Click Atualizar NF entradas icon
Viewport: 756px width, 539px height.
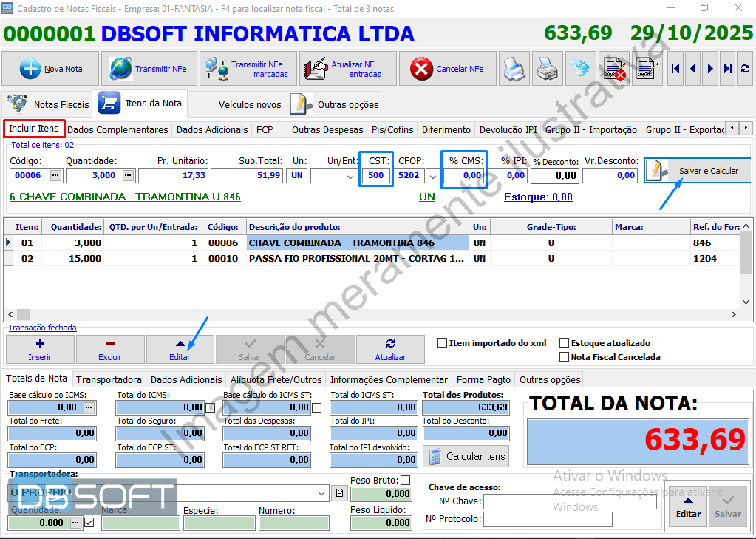pos(316,68)
